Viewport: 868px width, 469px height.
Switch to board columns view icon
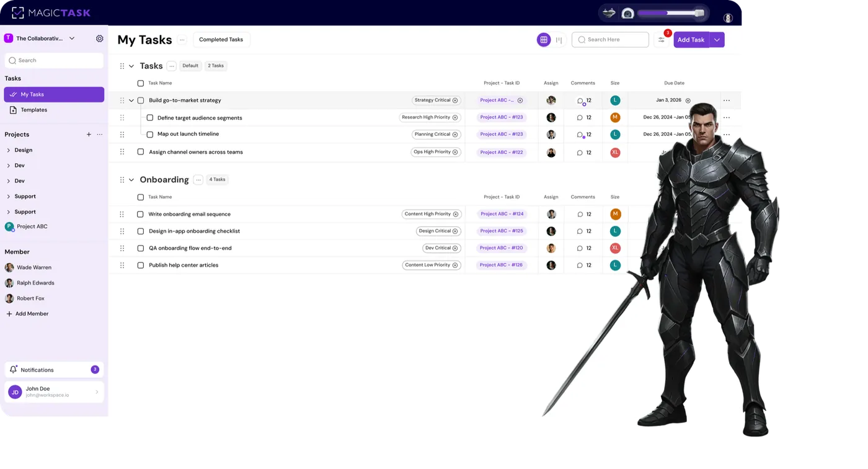[559, 40]
